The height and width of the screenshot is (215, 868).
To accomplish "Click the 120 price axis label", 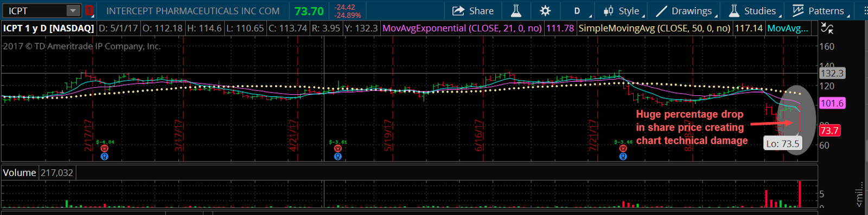I will [x=827, y=86].
